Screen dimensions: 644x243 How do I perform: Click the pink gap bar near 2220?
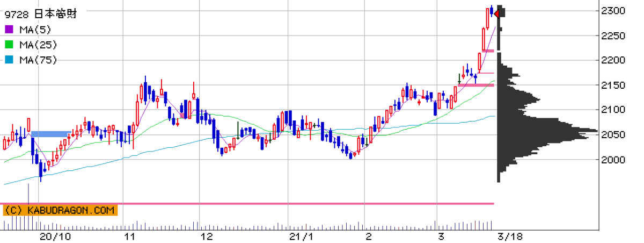click(x=488, y=51)
